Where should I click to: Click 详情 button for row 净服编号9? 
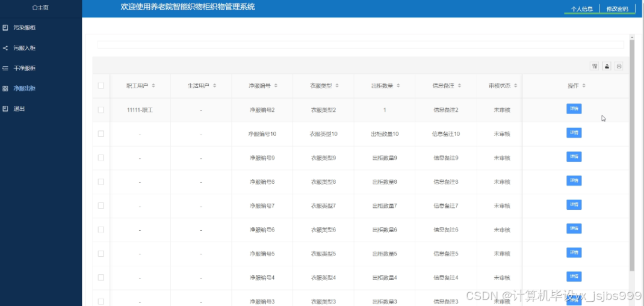(574, 157)
